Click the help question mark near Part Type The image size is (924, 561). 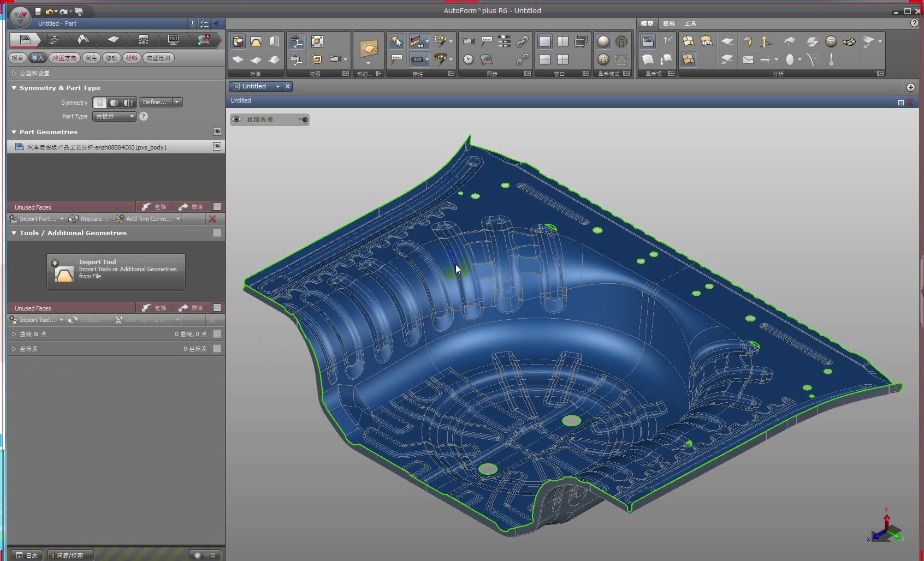144,116
